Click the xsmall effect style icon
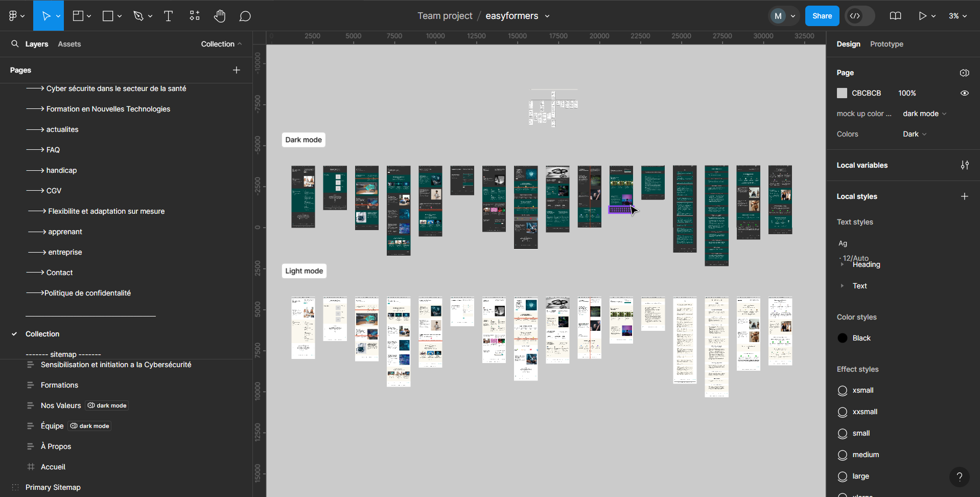Viewport: 980px width, 497px height. click(843, 391)
